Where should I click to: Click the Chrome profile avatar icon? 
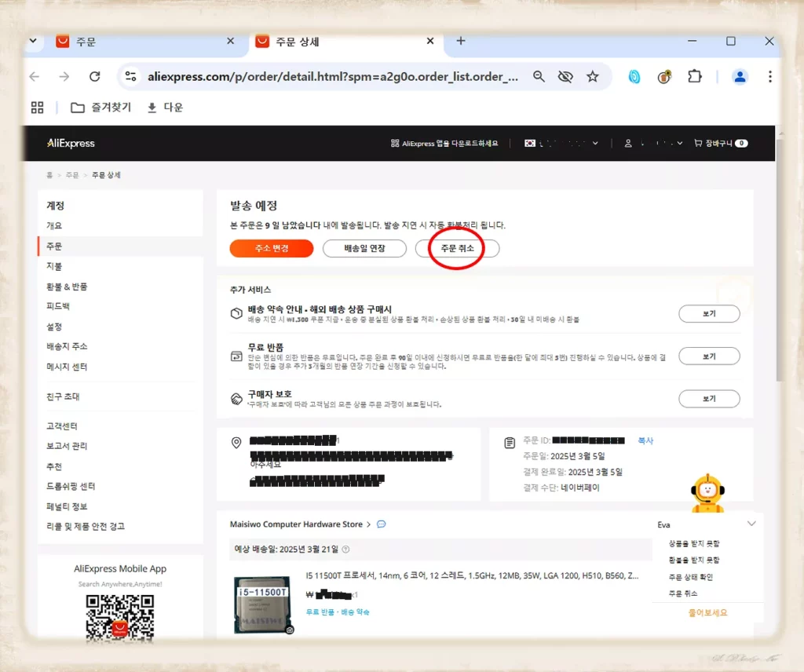point(739,76)
